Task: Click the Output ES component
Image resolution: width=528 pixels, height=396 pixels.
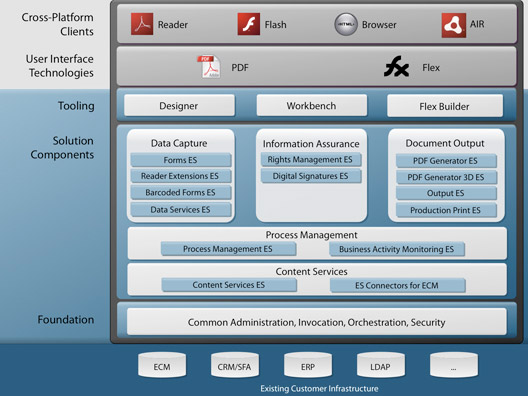Action: tap(446, 193)
